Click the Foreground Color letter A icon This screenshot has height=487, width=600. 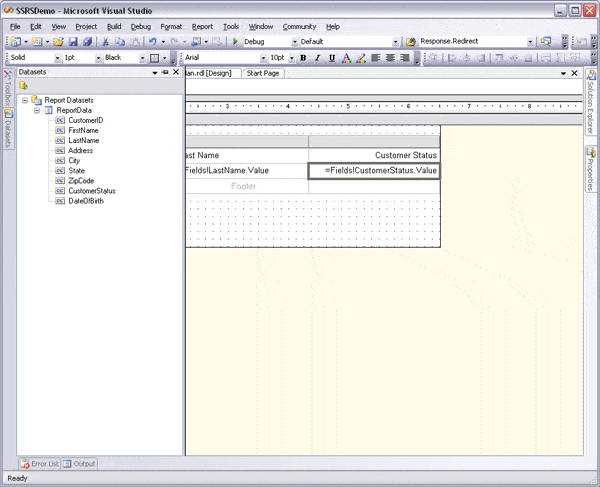pos(346,58)
